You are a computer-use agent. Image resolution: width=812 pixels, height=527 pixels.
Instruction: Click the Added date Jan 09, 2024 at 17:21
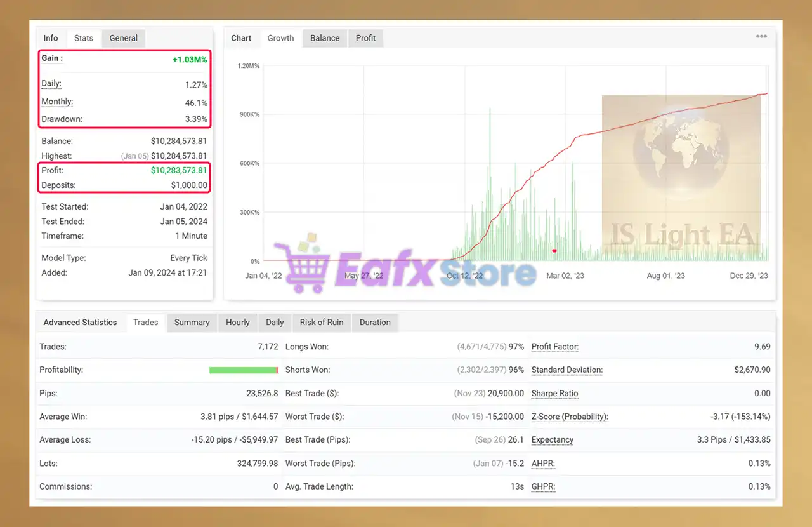167,273
